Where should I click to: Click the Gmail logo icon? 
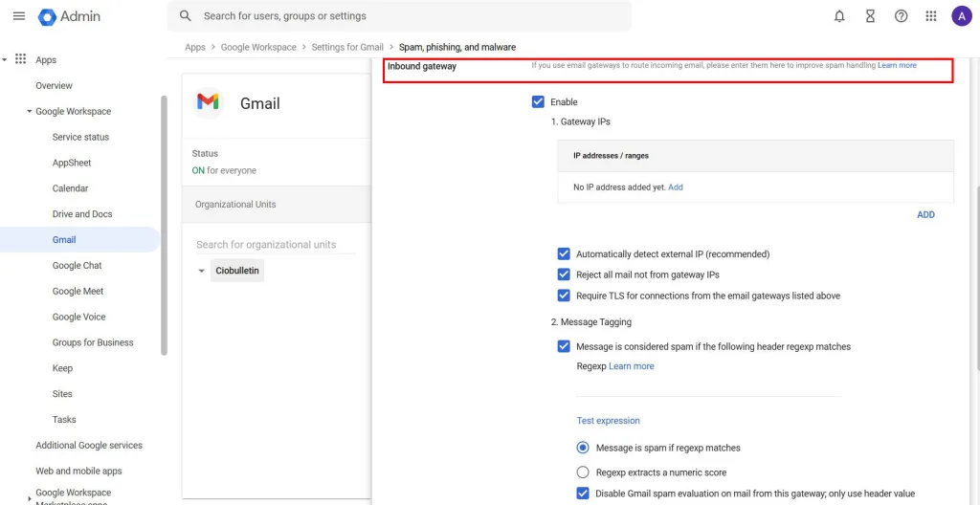coord(208,102)
